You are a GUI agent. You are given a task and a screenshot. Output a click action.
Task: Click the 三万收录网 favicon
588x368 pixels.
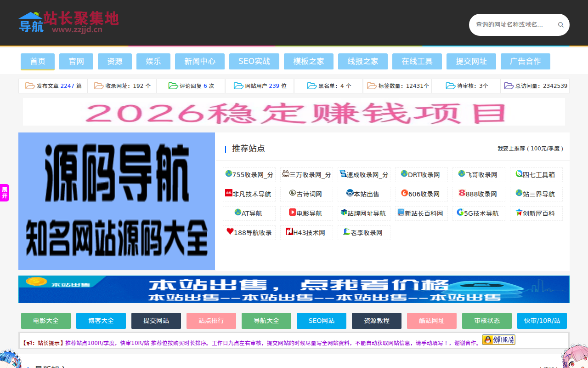[286, 174]
